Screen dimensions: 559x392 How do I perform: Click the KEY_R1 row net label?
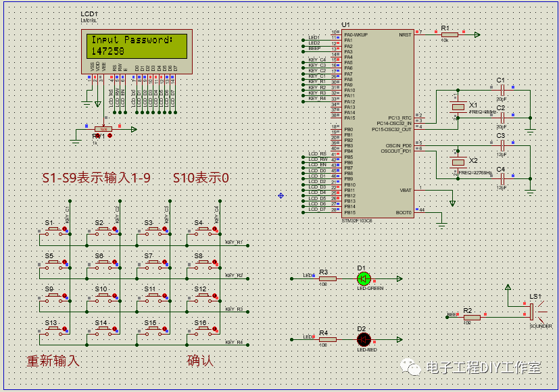tap(234, 242)
